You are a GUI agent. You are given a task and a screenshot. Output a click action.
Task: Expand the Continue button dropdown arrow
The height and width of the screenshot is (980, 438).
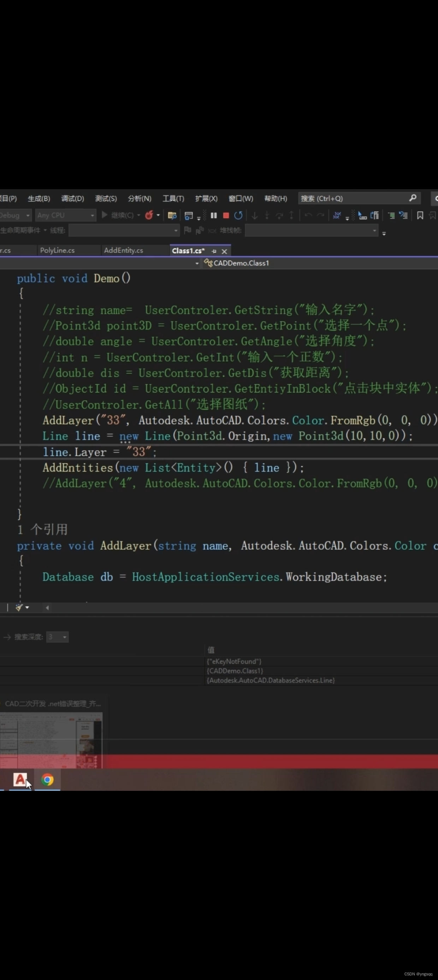[138, 215]
